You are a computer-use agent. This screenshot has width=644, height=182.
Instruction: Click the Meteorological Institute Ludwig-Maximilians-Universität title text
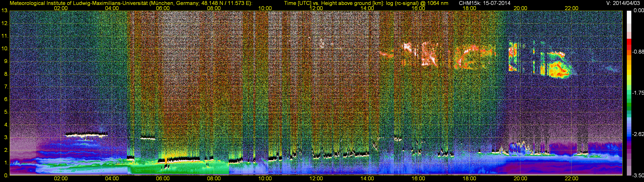(131, 3)
